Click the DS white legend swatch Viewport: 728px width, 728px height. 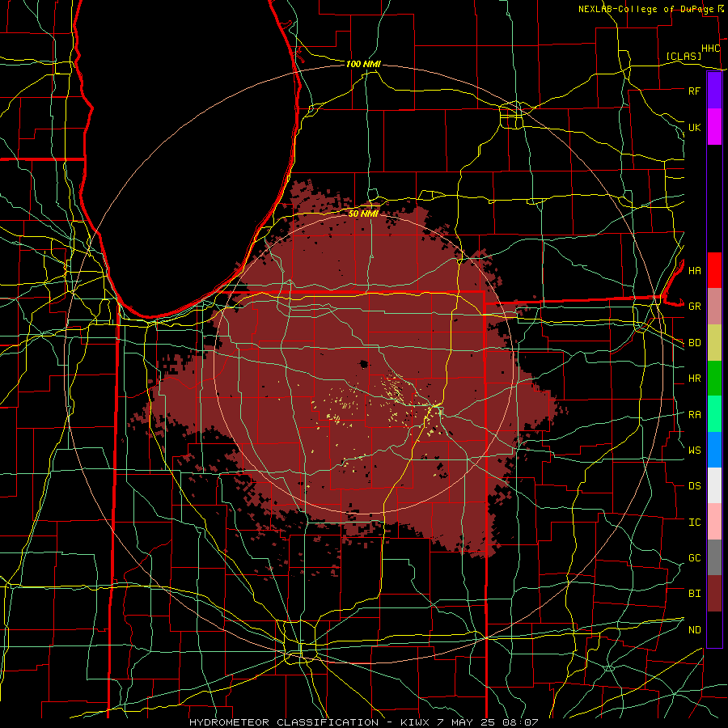[714, 485]
